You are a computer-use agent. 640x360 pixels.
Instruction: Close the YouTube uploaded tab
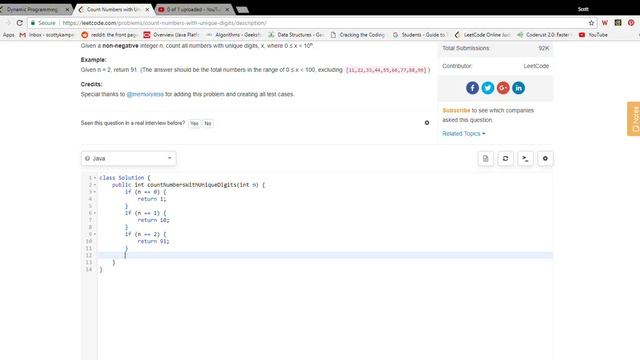coord(227,9)
